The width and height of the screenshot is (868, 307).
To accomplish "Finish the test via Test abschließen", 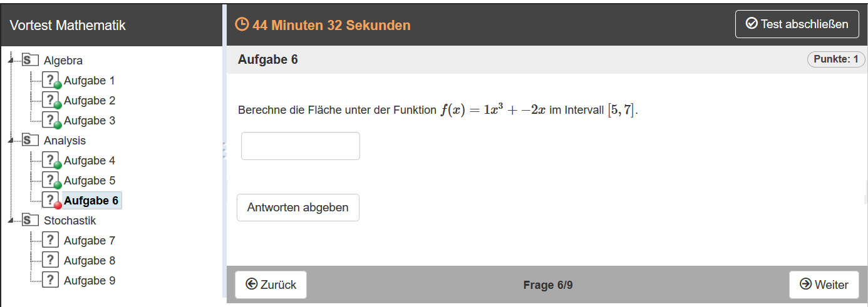I will pos(797,24).
